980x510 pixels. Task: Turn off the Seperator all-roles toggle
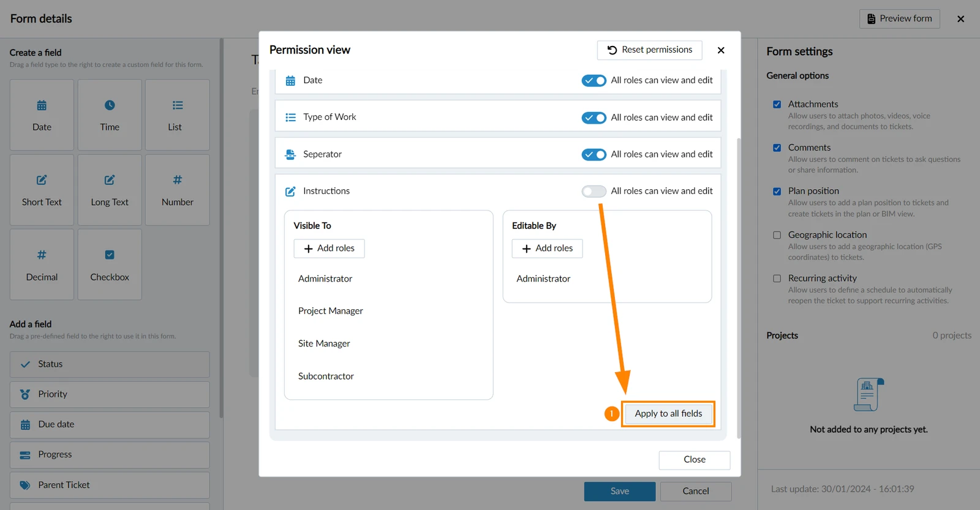coord(594,154)
